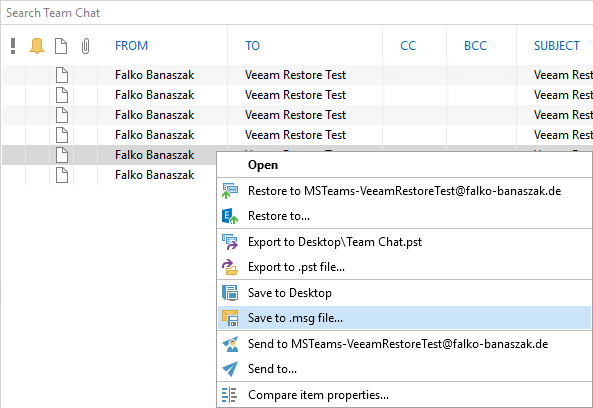Click first row's subject cell
The width and height of the screenshot is (593, 408).
tap(563, 75)
